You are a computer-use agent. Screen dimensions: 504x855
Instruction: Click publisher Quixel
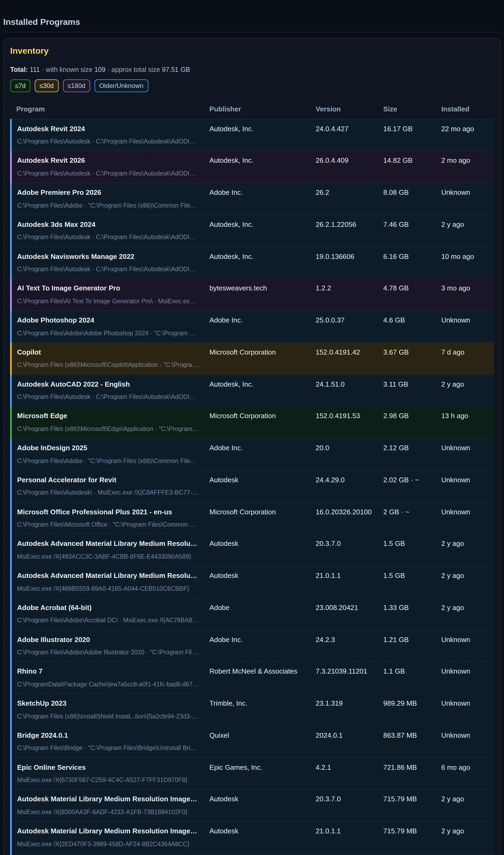219,735
